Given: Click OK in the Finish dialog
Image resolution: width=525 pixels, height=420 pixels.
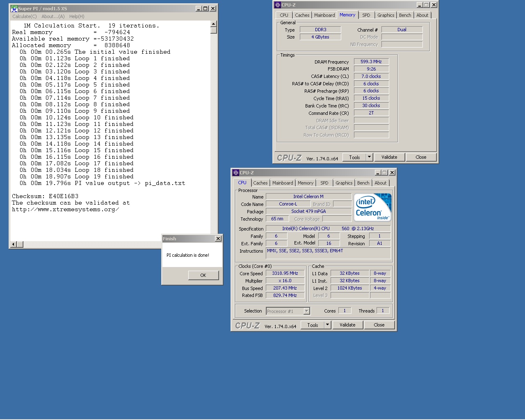Looking at the screenshot, I should point(203,275).
